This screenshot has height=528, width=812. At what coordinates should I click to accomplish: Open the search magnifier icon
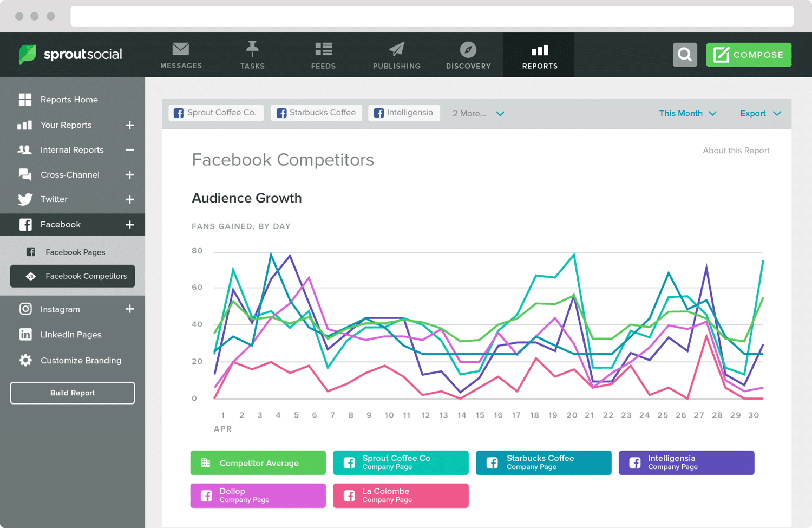685,54
